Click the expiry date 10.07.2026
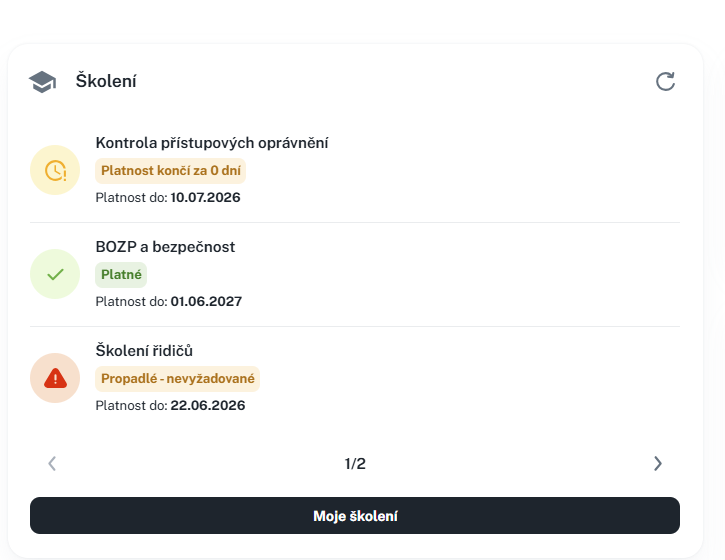 pos(205,197)
